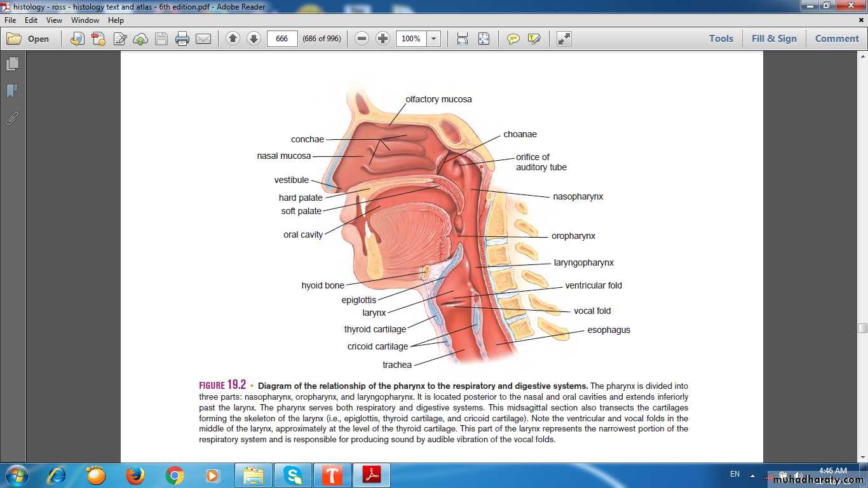Show the bookmarks side panel
The image size is (868, 488).
point(12,91)
